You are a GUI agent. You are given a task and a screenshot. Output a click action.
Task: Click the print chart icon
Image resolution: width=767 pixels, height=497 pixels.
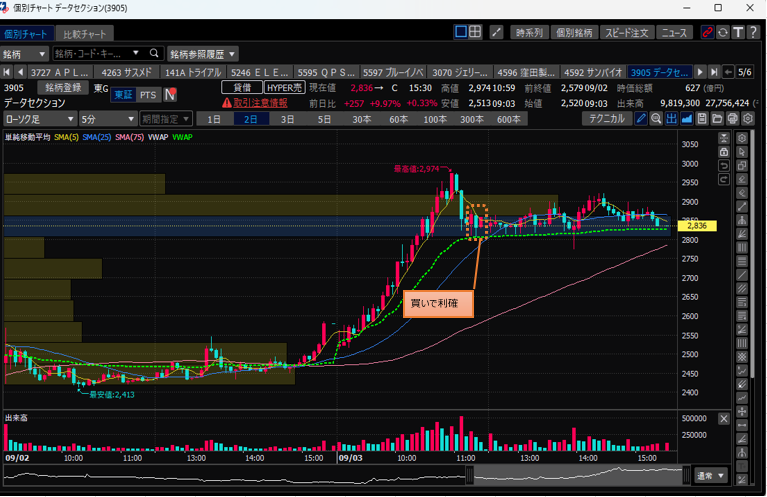[732, 119]
